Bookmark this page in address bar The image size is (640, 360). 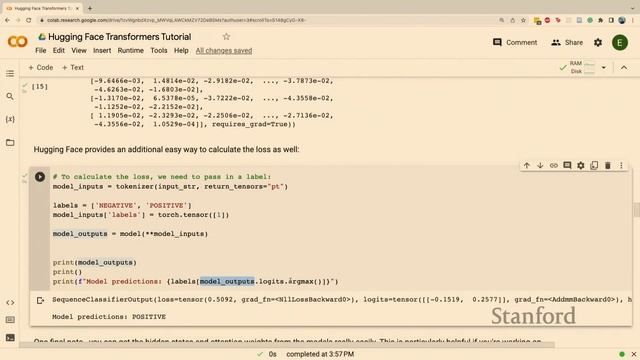click(523, 20)
